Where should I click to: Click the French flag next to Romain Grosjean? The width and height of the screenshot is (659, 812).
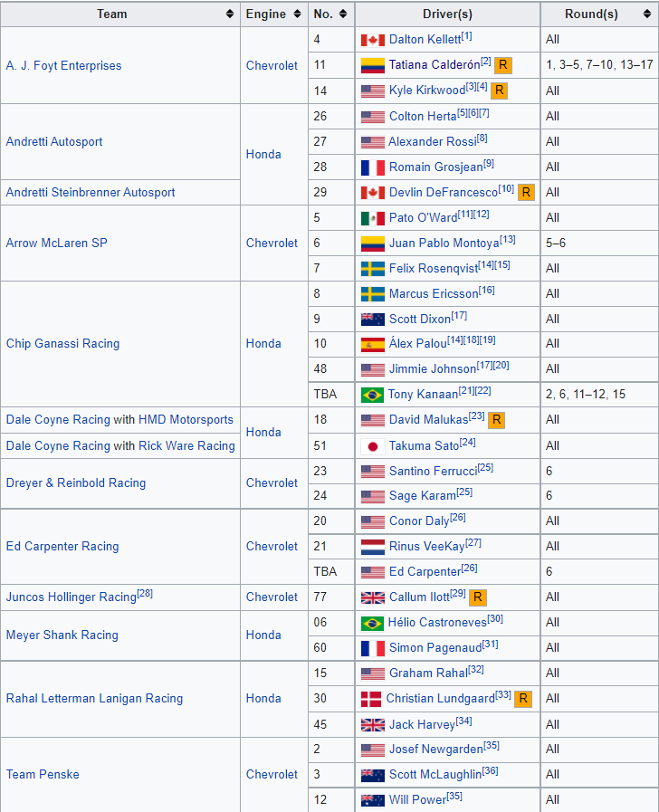372,167
